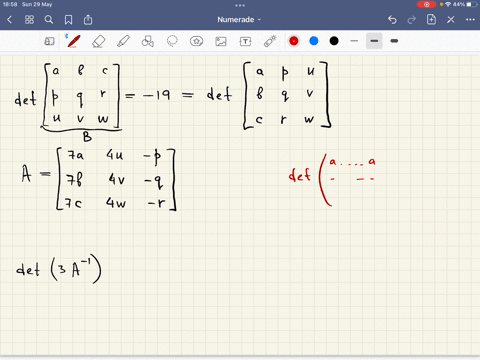Set the thinnest stroke width
The image size is (480, 360).
coord(354,41)
